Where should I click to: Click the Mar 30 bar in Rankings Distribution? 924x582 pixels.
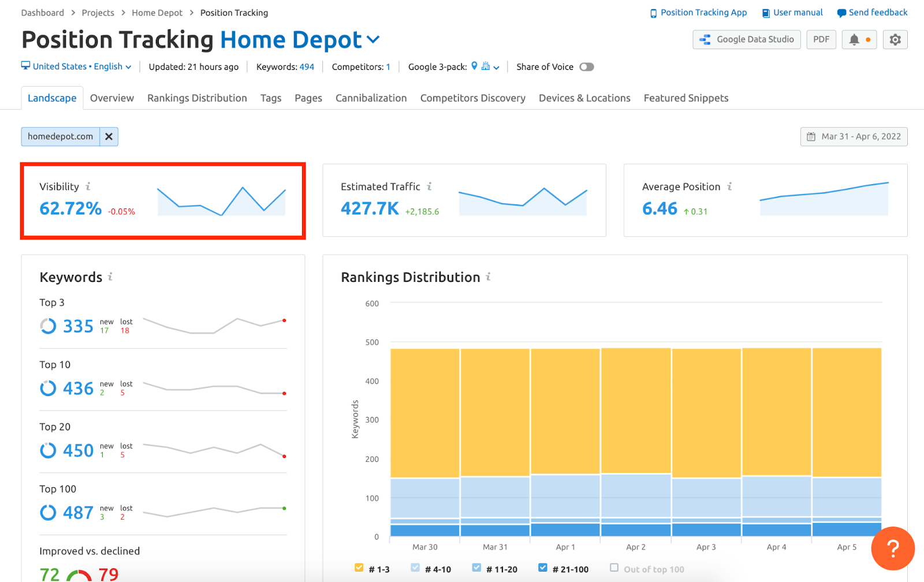tap(425, 442)
